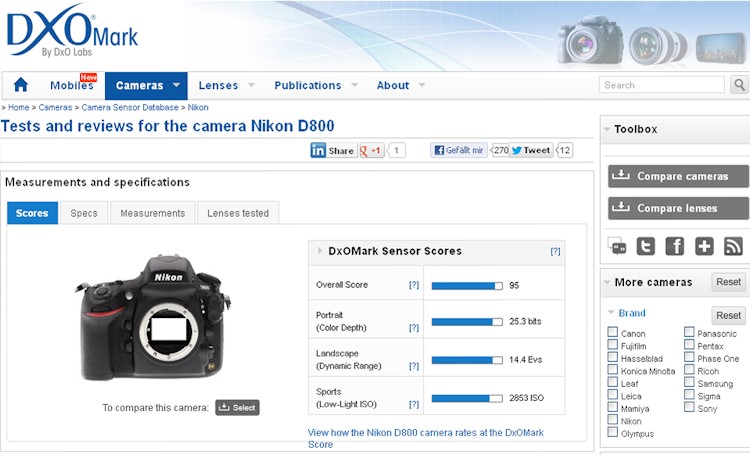Switch to the Measurements tab
The width and height of the screenshot is (750, 455).
(153, 213)
